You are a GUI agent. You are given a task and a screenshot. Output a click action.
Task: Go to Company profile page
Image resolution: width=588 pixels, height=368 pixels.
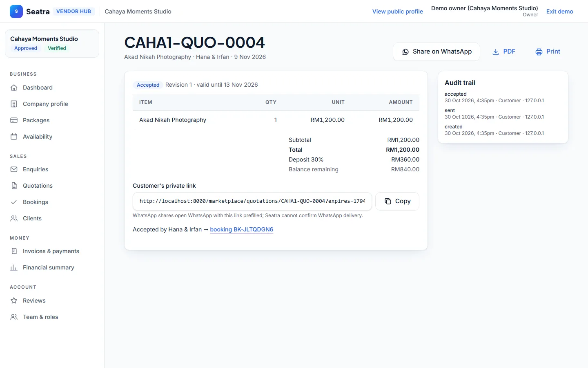click(52, 104)
